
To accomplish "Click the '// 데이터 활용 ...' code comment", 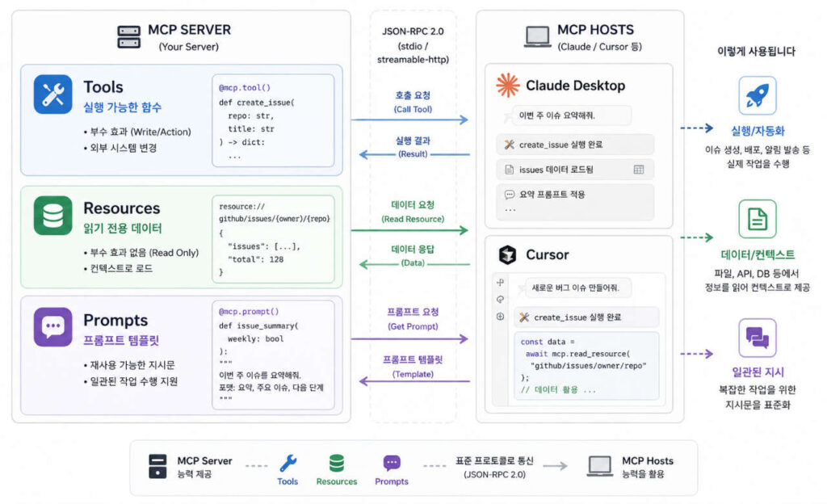I will coord(558,389).
